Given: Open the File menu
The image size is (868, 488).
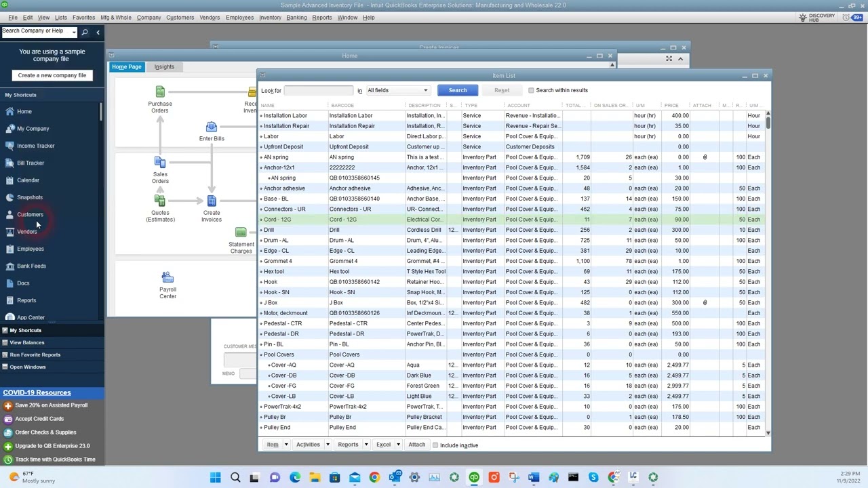Looking at the screenshot, I should pos(13,18).
